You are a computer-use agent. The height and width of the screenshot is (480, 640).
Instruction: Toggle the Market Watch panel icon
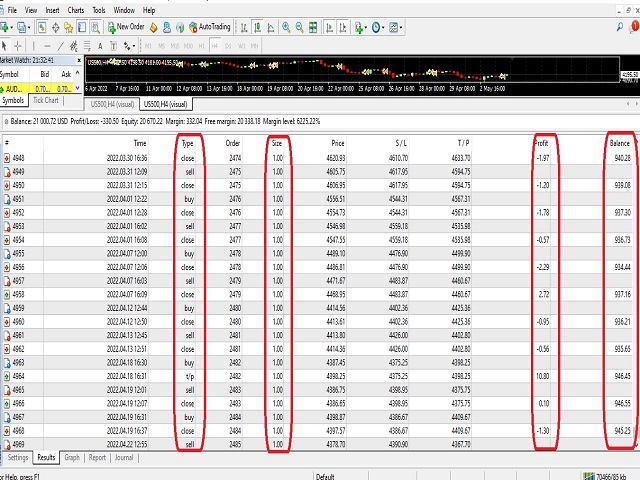pos(42,27)
